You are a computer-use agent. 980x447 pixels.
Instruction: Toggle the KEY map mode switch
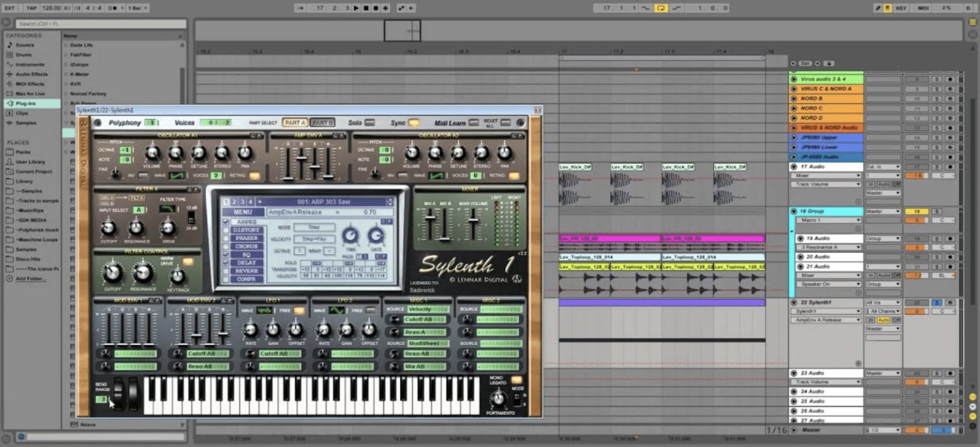coord(901,8)
